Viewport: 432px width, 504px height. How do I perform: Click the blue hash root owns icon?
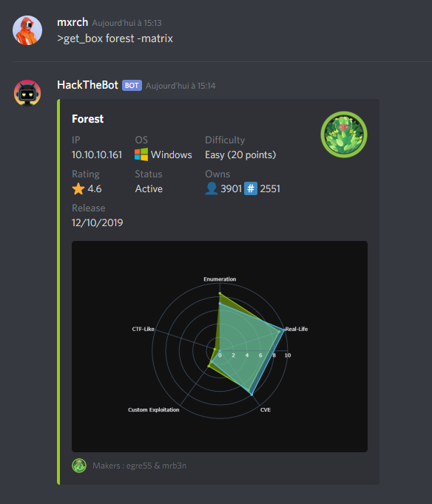click(x=251, y=188)
